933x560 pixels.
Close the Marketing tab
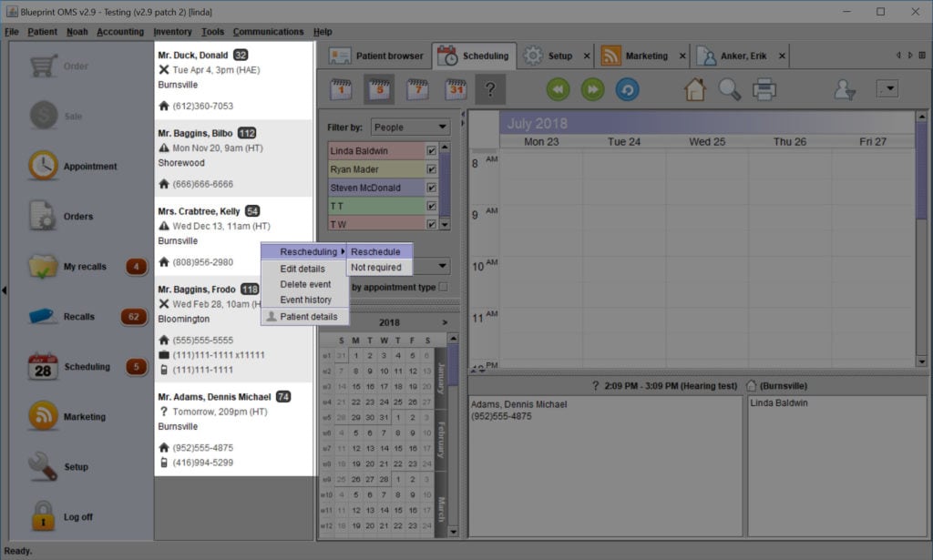click(x=682, y=56)
